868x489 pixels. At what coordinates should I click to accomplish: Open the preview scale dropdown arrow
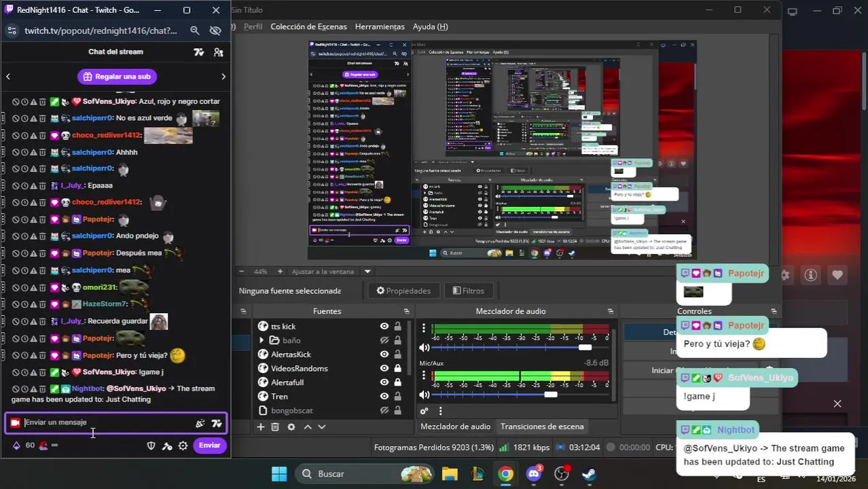tap(367, 271)
